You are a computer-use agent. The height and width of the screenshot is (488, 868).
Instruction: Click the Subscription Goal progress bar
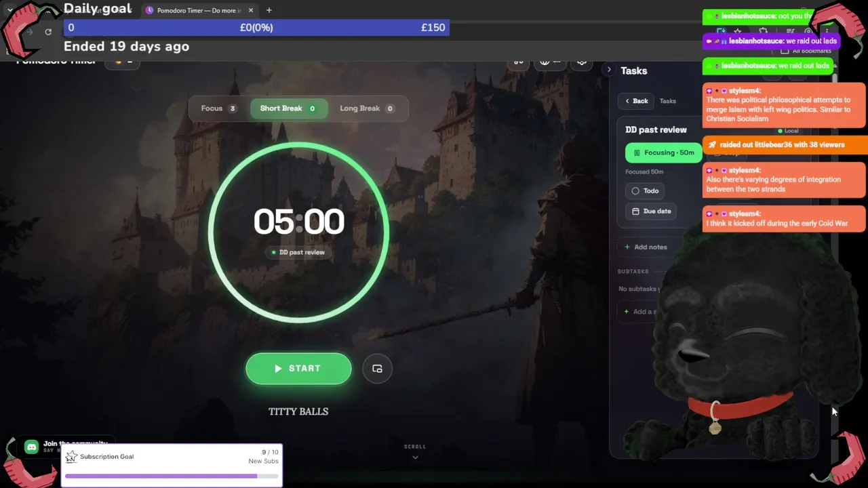[172, 476]
